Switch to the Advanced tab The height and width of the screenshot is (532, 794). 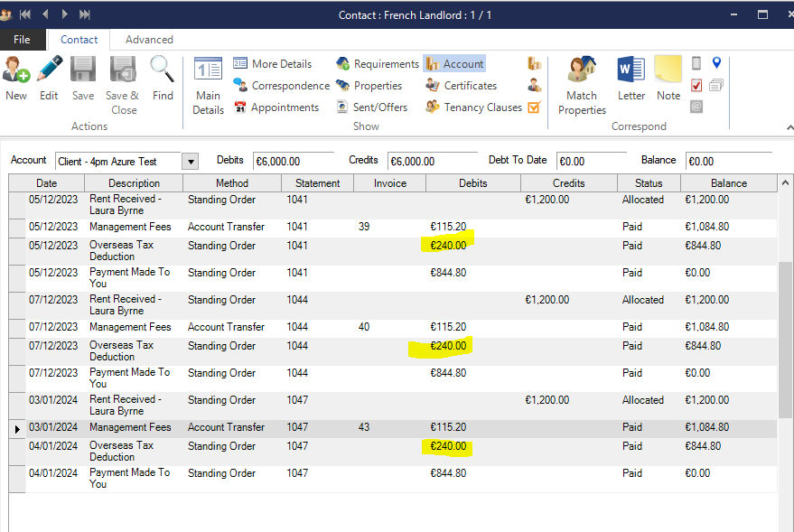pos(149,40)
